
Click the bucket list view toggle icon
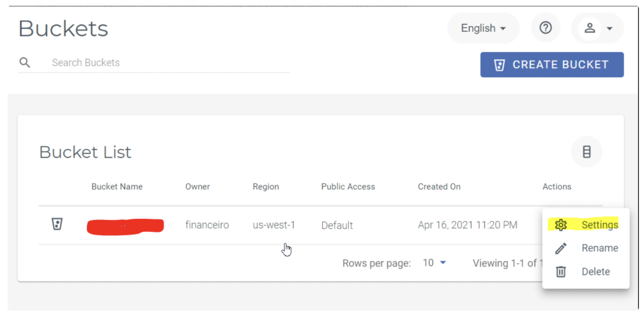(x=586, y=152)
